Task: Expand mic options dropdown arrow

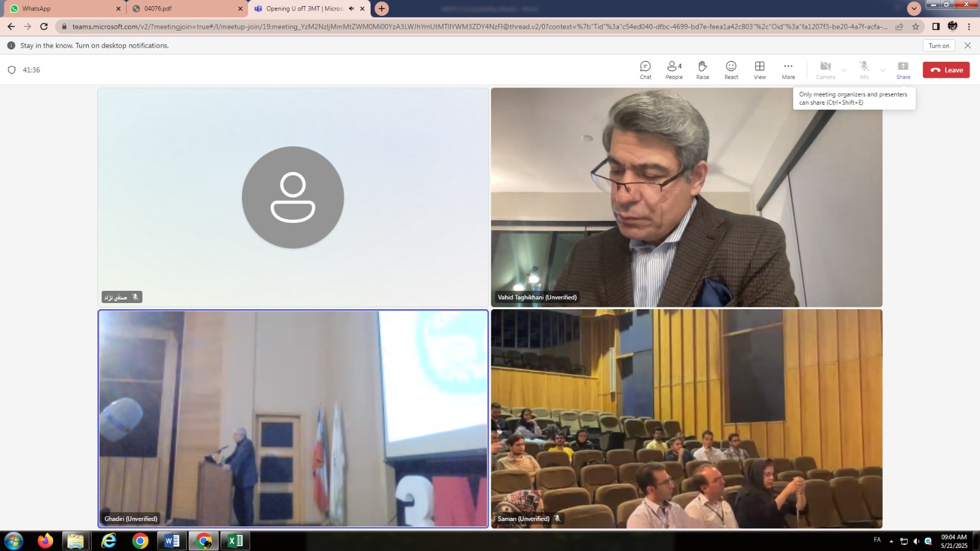Action: click(883, 70)
